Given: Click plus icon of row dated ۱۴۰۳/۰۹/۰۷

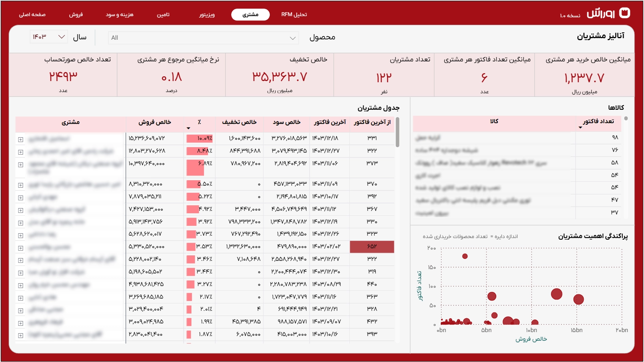Looking at the screenshot, I should tap(20, 323).
